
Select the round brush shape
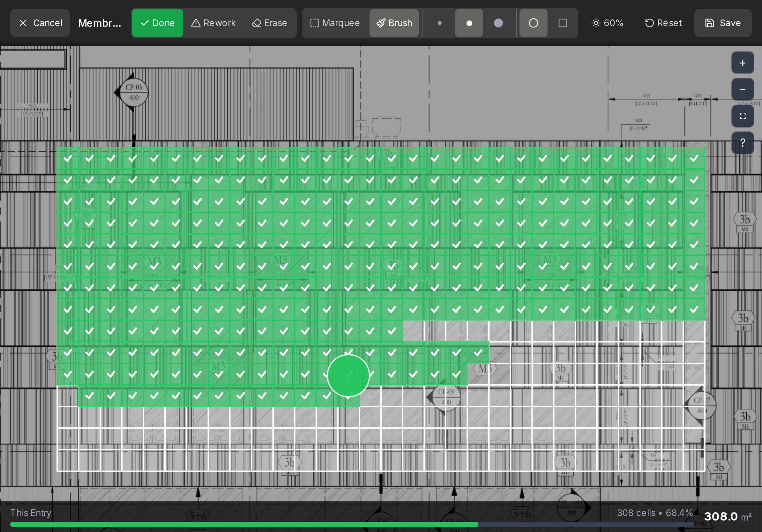point(533,23)
